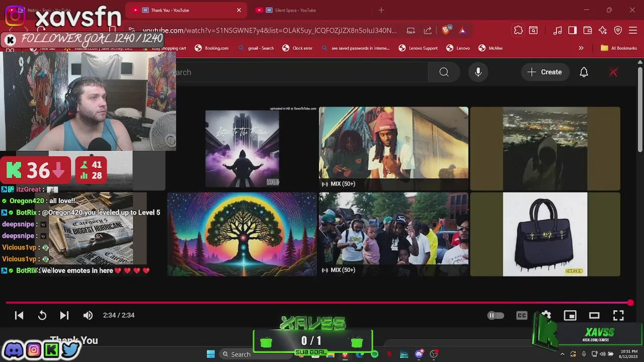Open Discord from the taskbar

click(419, 354)
